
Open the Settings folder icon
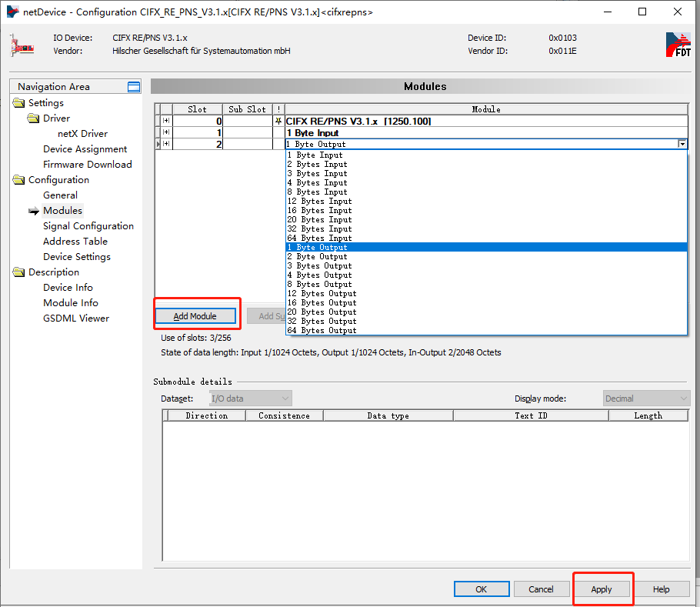pos(18,102)
